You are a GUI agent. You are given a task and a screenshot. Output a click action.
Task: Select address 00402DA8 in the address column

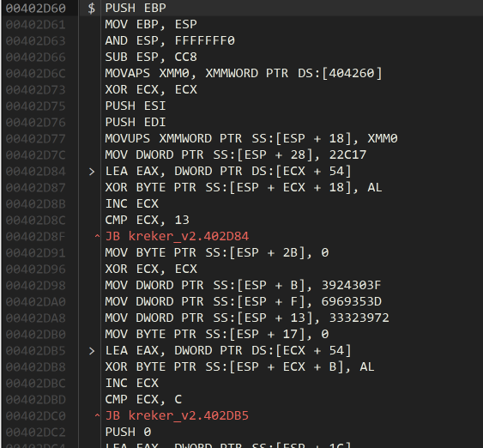[36, 318]
